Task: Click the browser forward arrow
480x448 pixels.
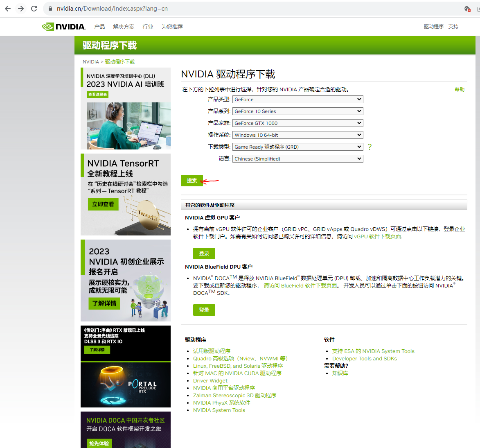Action: click(x=21, y=9)
